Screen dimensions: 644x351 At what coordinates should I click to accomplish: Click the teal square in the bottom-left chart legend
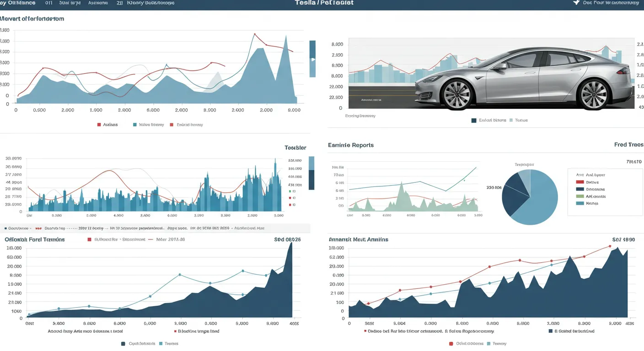[x=161, y=344]
